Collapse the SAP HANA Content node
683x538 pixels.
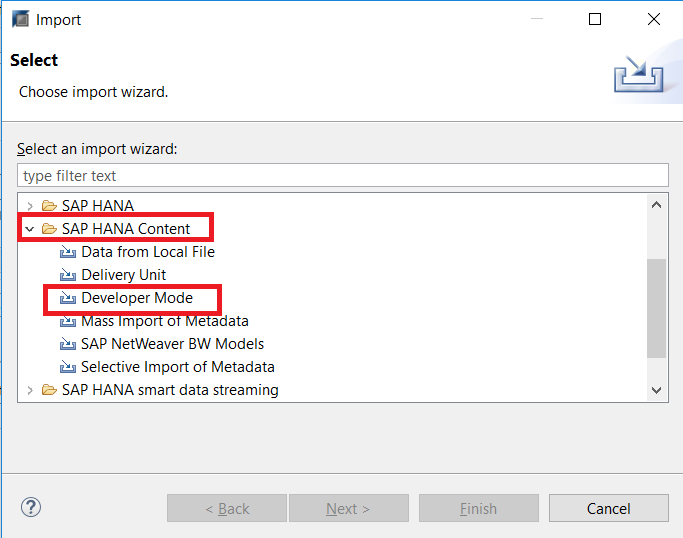30,229
